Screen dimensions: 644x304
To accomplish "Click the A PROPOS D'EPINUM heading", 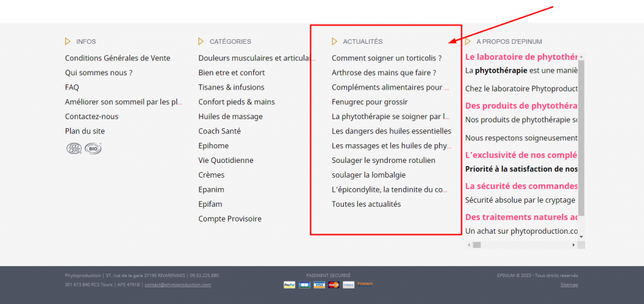I will (x=509, y=41).
